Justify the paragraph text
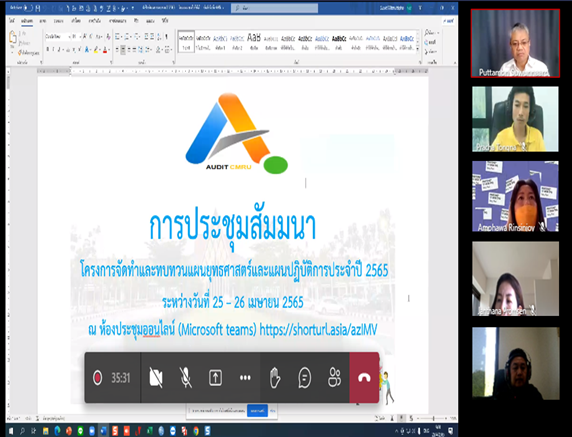Screen dimensions: 572x437 pyautogui.click(x=134, y=49)
